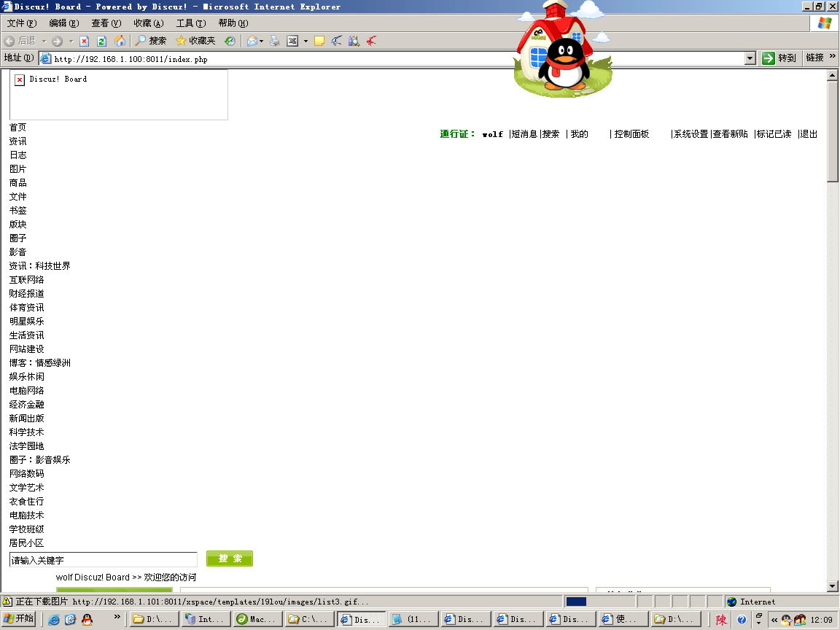Viewport: 840px width, 630px height.
Task: Expand the Back button history dropdown
Action: coord(44,42)
